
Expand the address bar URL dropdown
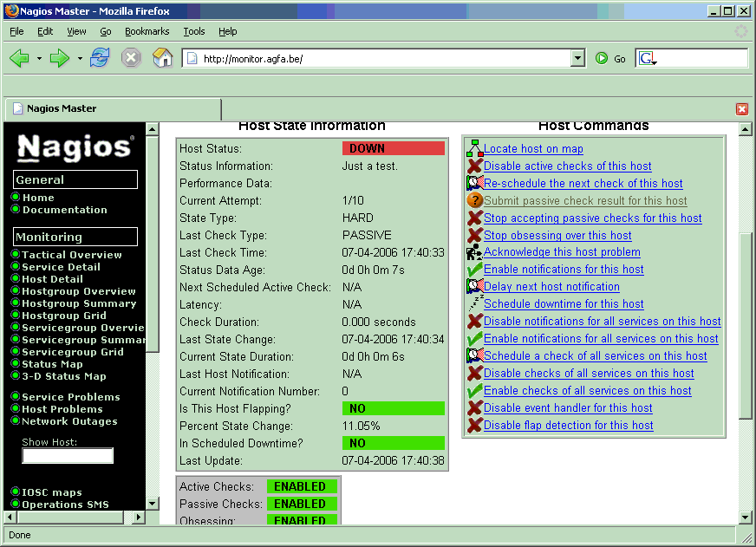point(577,59)
